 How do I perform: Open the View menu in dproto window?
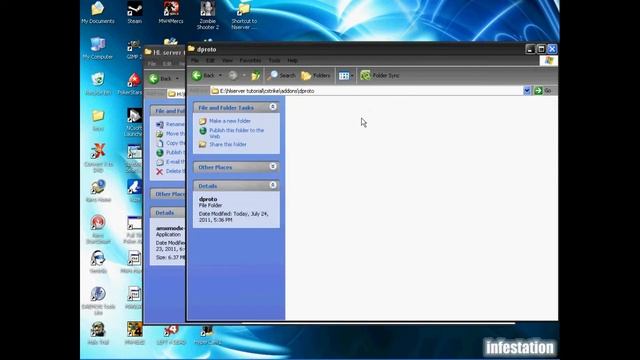pos(227,60)
